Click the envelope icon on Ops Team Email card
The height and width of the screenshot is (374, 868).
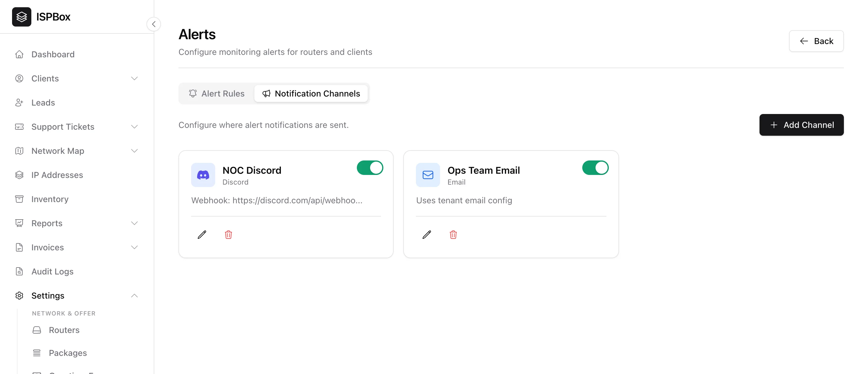tap(428, 175)
